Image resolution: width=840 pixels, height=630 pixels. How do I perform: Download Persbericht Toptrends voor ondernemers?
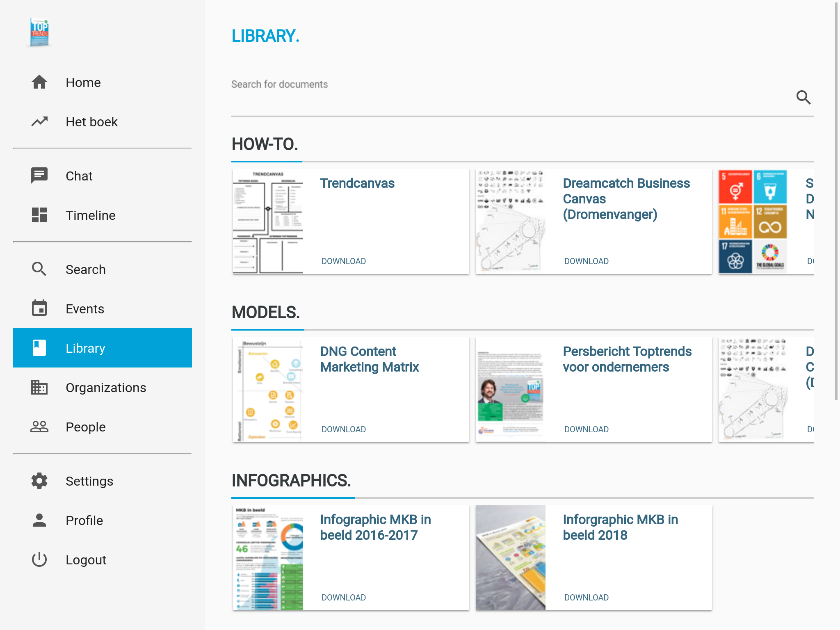[586, 429]
